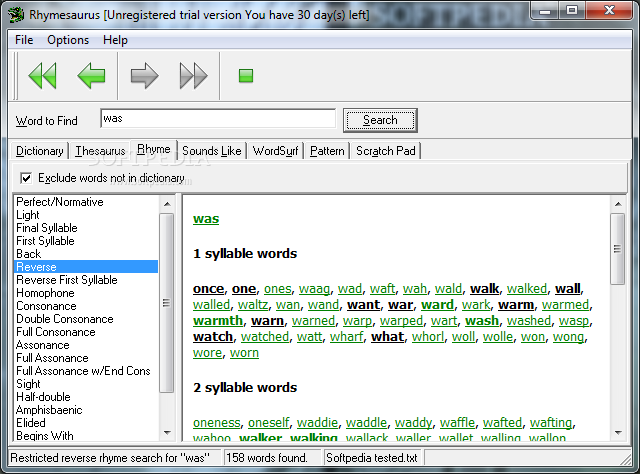Select the Rhyme tab
The width and height of the screenshot is (640, 474).
point(153,149)
